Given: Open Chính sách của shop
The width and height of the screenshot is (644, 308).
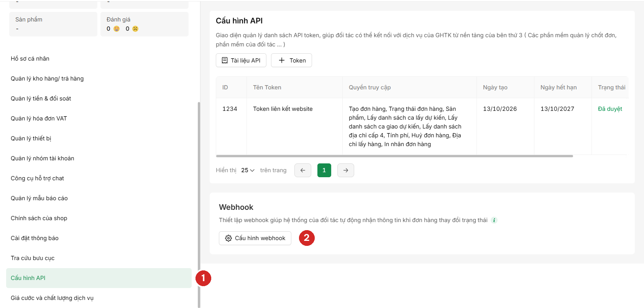Looking at the screenshot, I should (39, 218).
